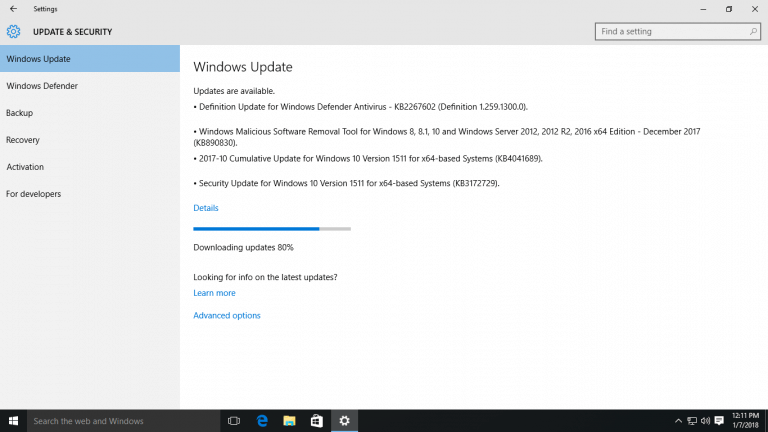Open Advanced options
The width and height of the screenshot is (768, 432).
tap(227, 315)
